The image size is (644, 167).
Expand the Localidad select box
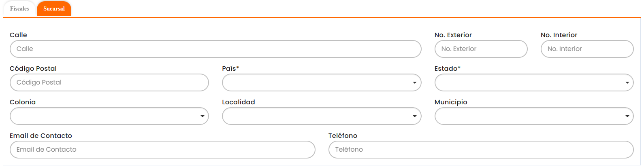[x=322, y=116]
